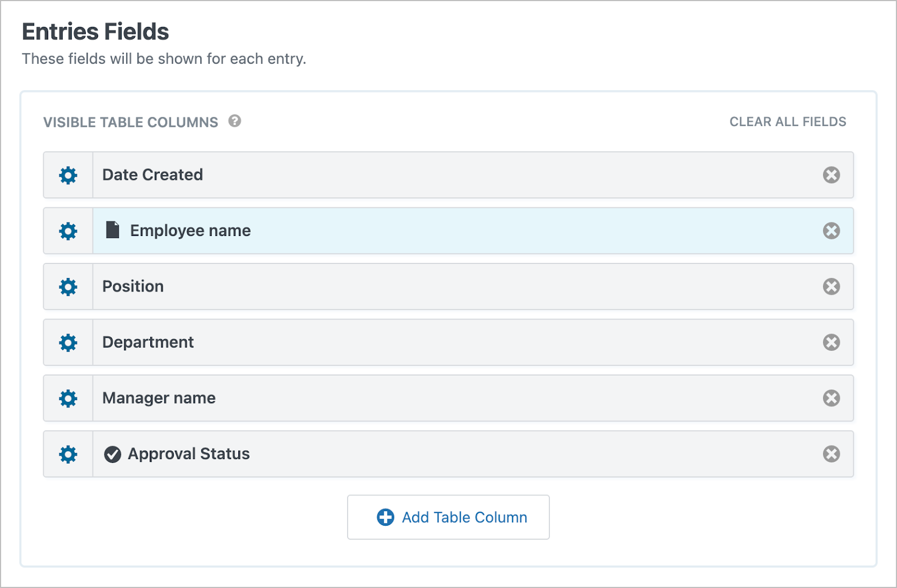Remove the Department field
The image size is (897, 588).
(831, 342)
